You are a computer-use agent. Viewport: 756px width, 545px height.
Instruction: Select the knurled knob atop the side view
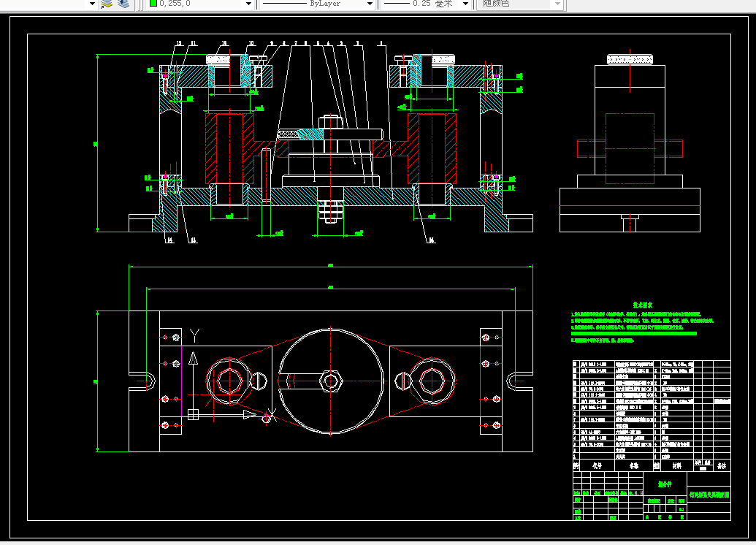pyautogui.click(x=630, y=60)
